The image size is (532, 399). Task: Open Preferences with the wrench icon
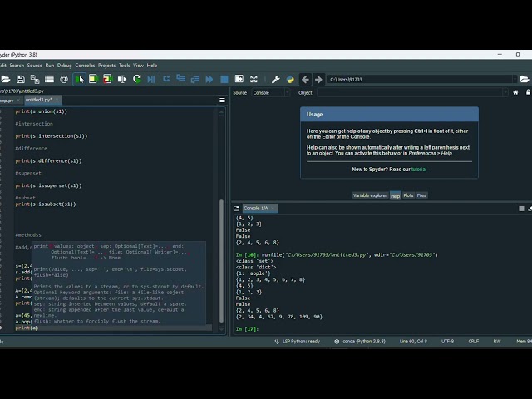(275, 80)
